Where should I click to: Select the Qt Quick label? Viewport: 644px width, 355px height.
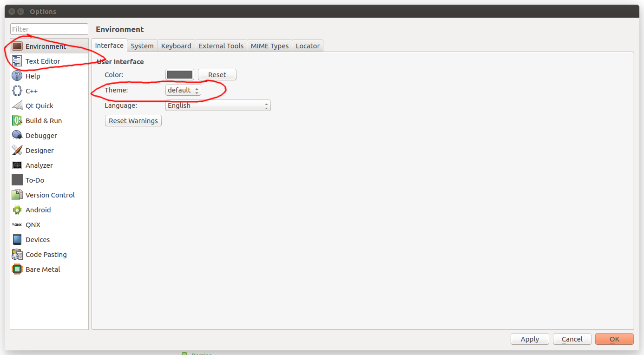[x=39, y=106]
